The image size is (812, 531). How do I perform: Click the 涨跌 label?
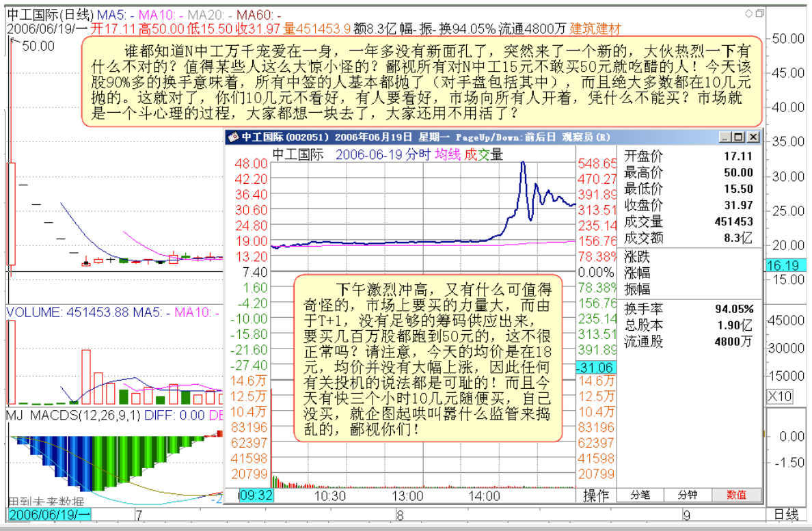point(637,257)
